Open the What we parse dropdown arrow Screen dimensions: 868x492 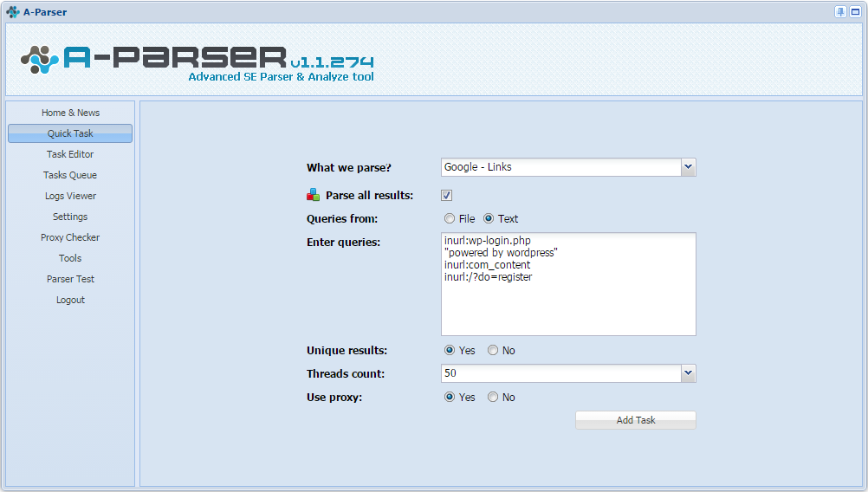pyautogui.click(x=688, y=167)
